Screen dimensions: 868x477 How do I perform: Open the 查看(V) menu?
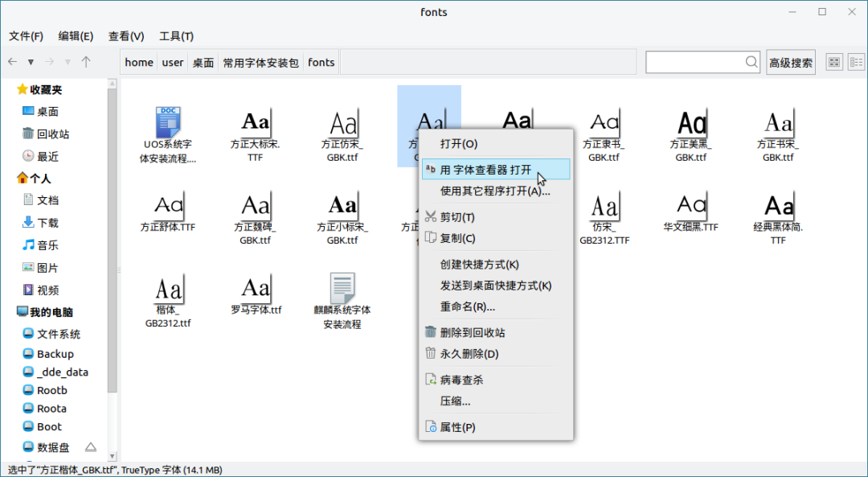126,36
